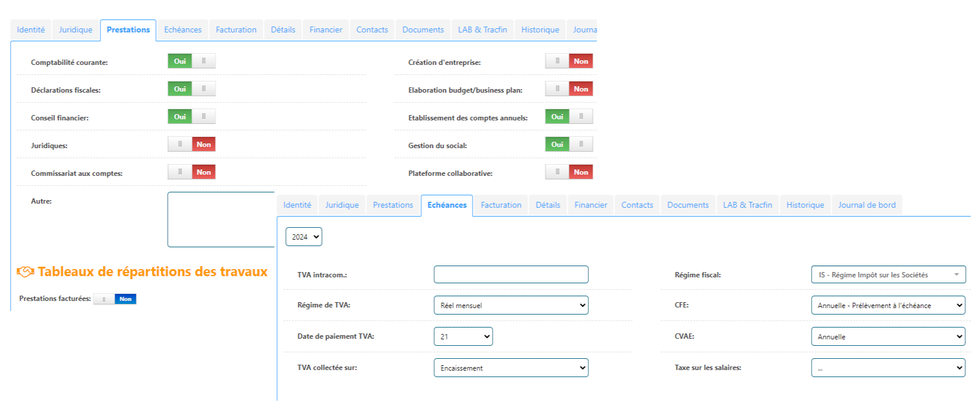
Task: Toggle the Comptabilité courante switch
Action: [191, 61]
